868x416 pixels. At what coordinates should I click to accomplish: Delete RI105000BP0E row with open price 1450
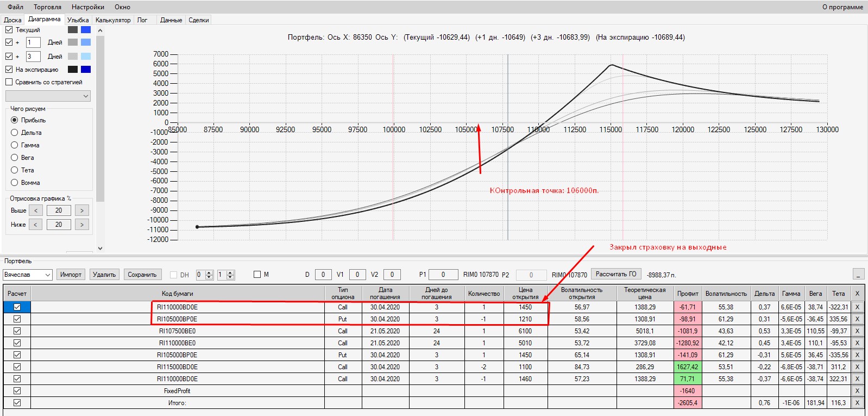(x=857, y=355)
